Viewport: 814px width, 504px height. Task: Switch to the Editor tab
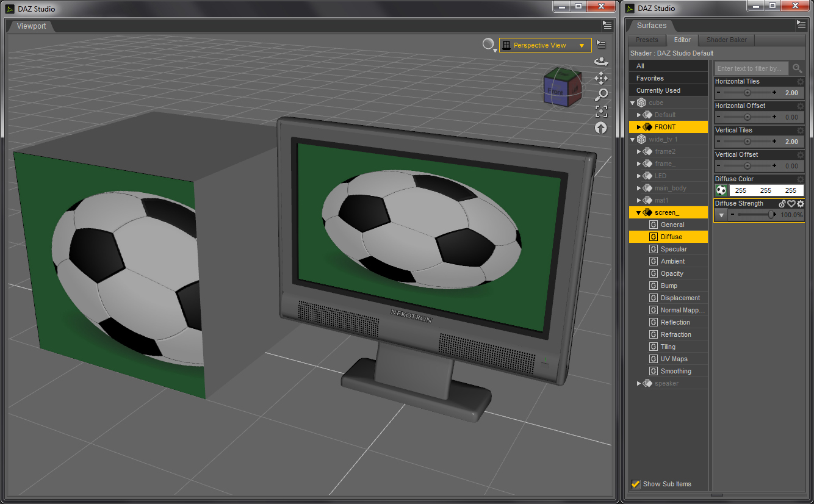682,40
